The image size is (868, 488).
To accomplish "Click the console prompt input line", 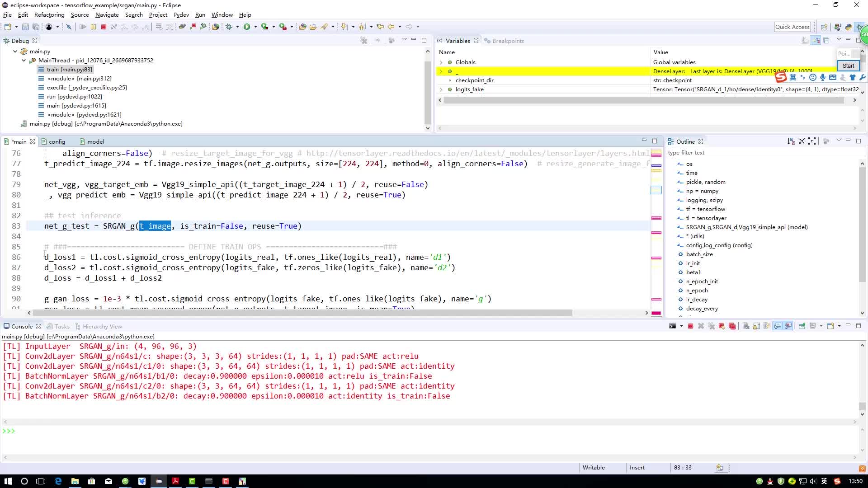I will pyautogui.click(x=429, y=432).
